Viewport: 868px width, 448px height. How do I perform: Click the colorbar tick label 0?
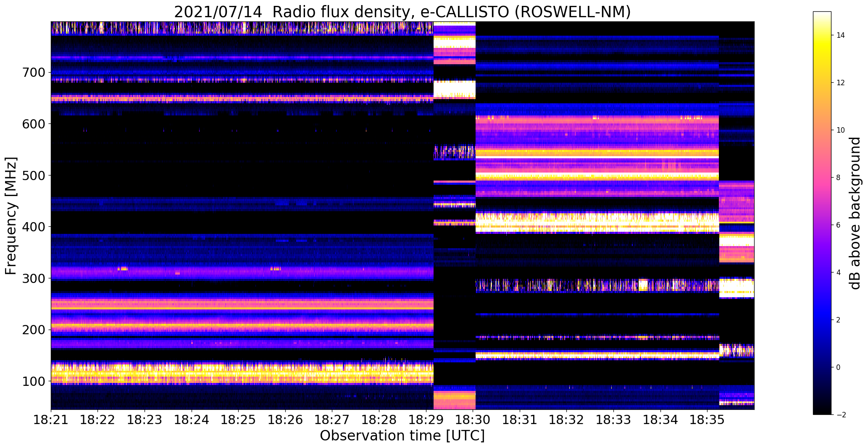(839, 367)
